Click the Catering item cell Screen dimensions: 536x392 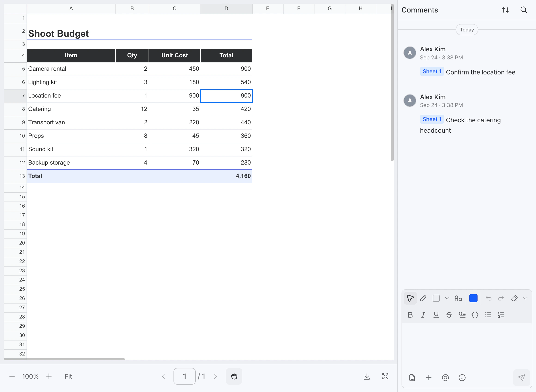71,109
